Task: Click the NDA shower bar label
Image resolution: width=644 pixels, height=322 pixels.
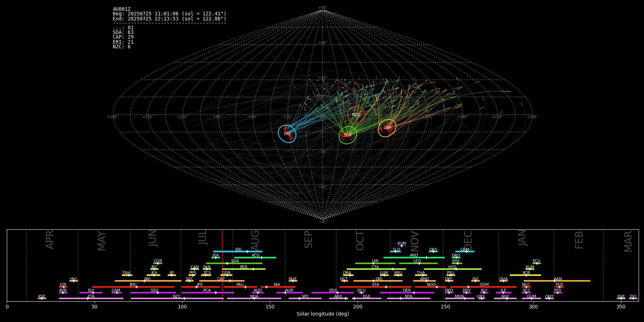Action: click(254, 297)
